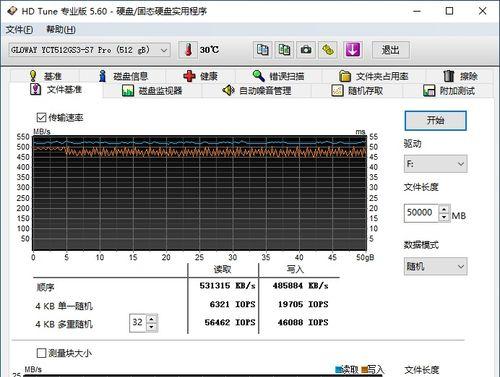
Task: Switch to 自动噪音管理 tab
Action: [257, 91]
